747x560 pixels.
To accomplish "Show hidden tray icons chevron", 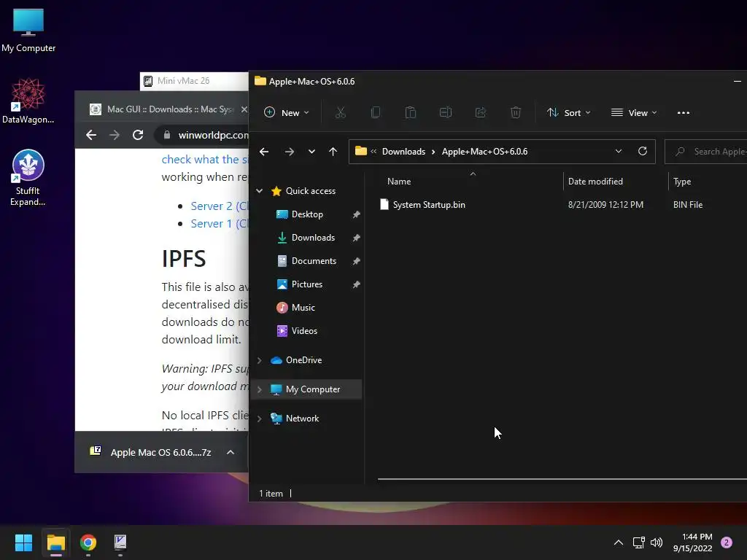I will [x=618, y=542].
